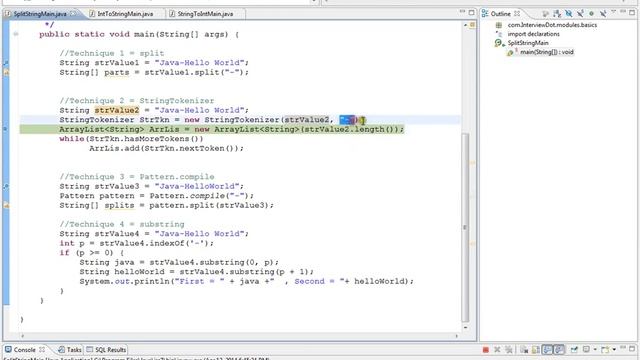Click the text '//Technique 2 = StringTokenizer'
640x360 pixels.
[x=136, y=101]
